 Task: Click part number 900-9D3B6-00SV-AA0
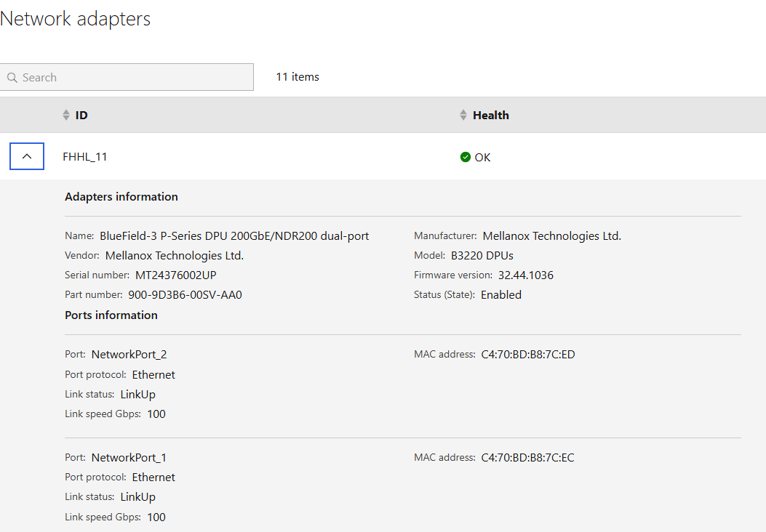click(185, 295)
